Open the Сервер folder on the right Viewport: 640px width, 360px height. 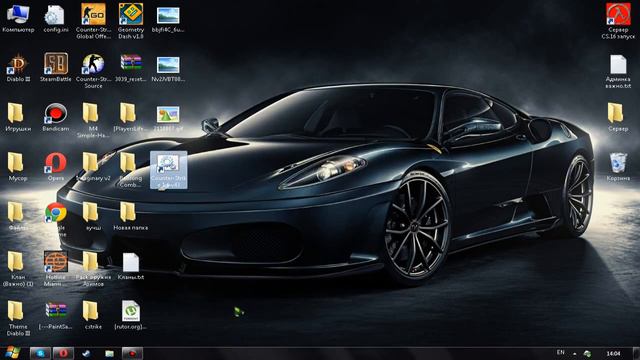click(617, 118)
